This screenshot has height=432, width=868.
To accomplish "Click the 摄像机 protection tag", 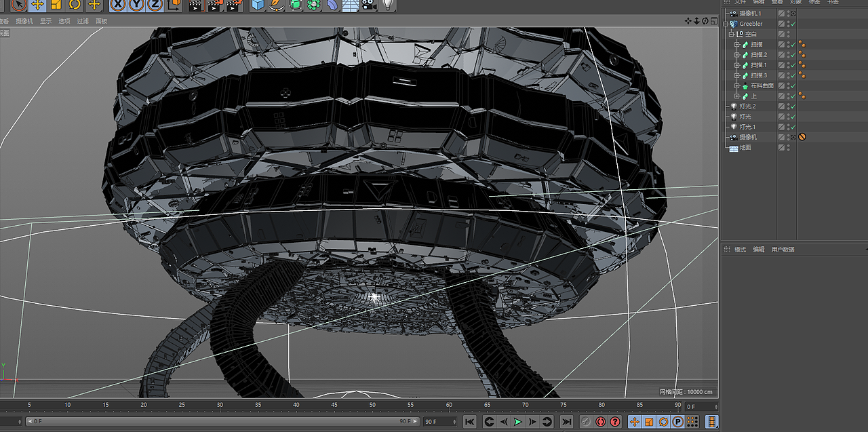I will coord(802,137).
